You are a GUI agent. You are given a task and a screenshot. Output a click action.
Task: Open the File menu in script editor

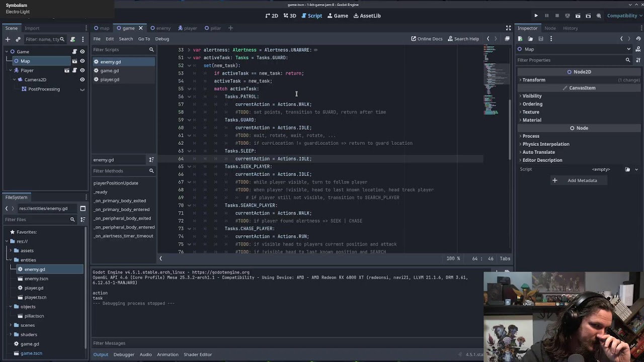click(x=97, y=39)
